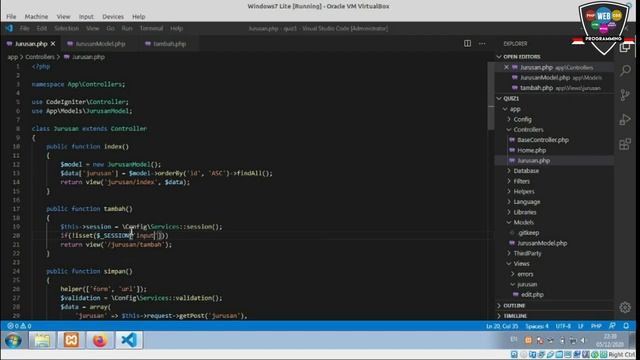Open the Source Control view
Viewport: 640px width, 360px height.
pyautogui.click(x=625, y=95)
